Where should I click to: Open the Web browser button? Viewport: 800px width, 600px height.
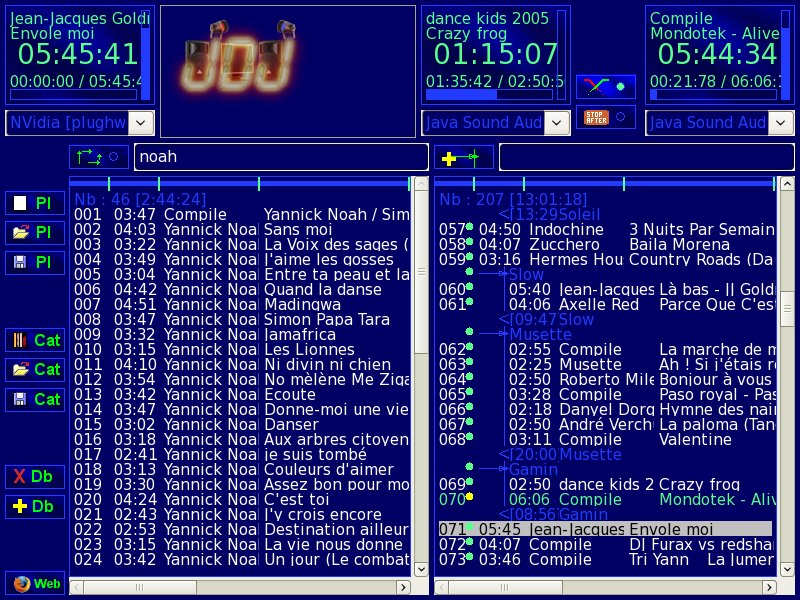click(x=35, y=584)
